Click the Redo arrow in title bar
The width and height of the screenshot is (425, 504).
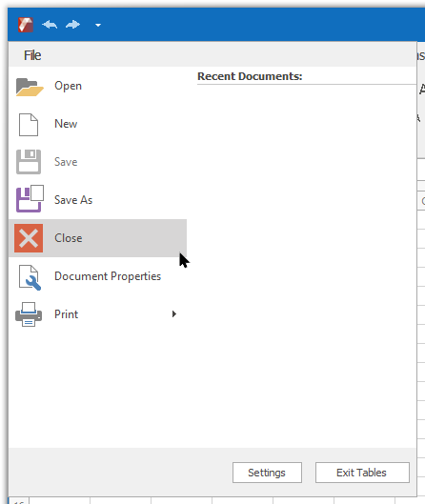click(x=72, y=25)
